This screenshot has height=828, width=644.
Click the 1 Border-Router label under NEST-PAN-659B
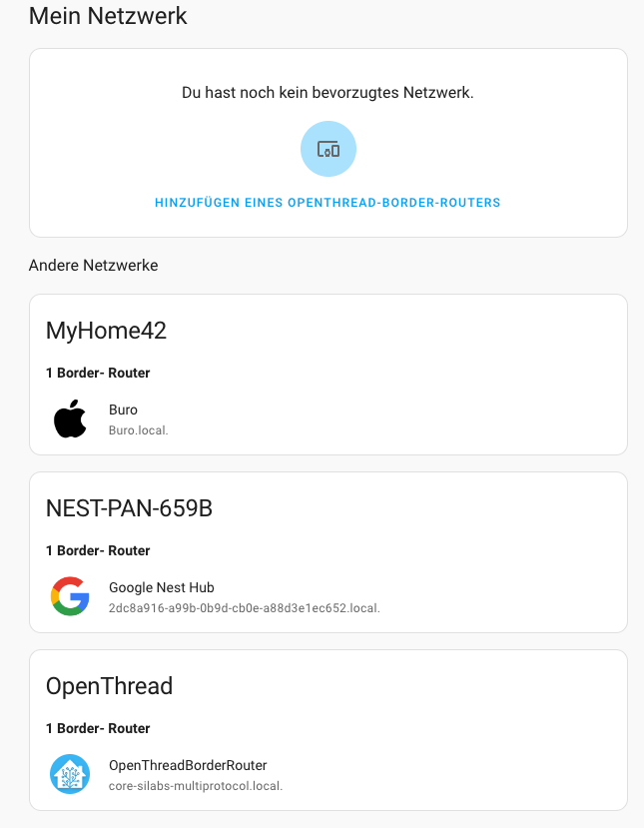coord(98,550)
